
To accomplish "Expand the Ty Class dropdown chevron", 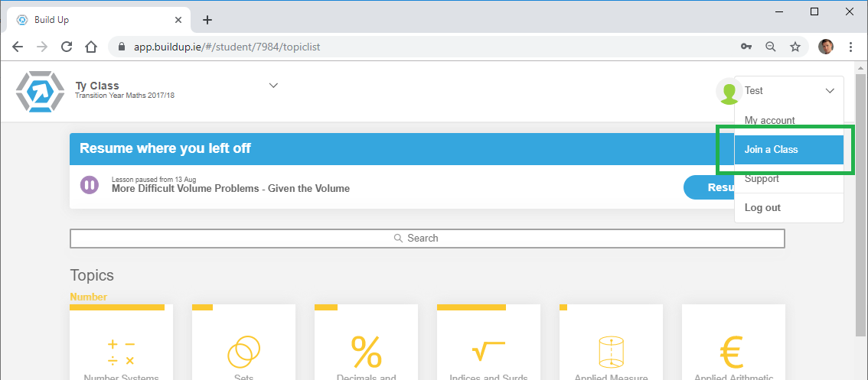I will pyautogui.click(x=273, y=85).
